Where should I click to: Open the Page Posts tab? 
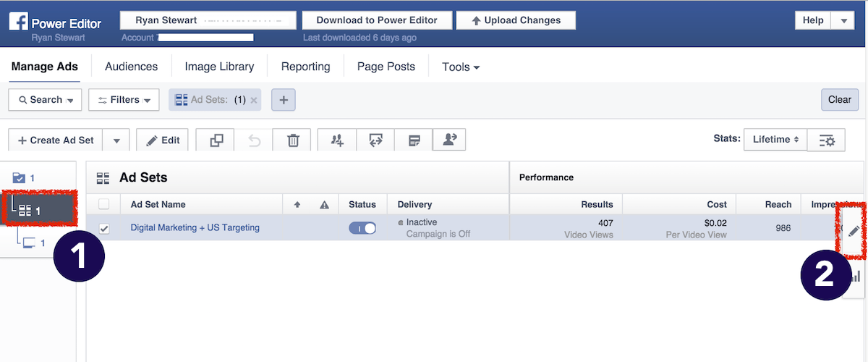[386, 67]
